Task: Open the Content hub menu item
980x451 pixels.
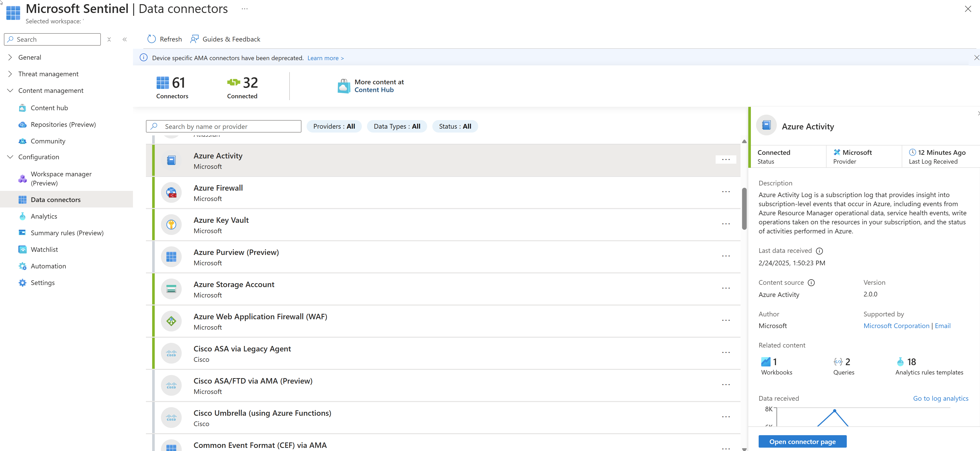Action: [50, 108]
